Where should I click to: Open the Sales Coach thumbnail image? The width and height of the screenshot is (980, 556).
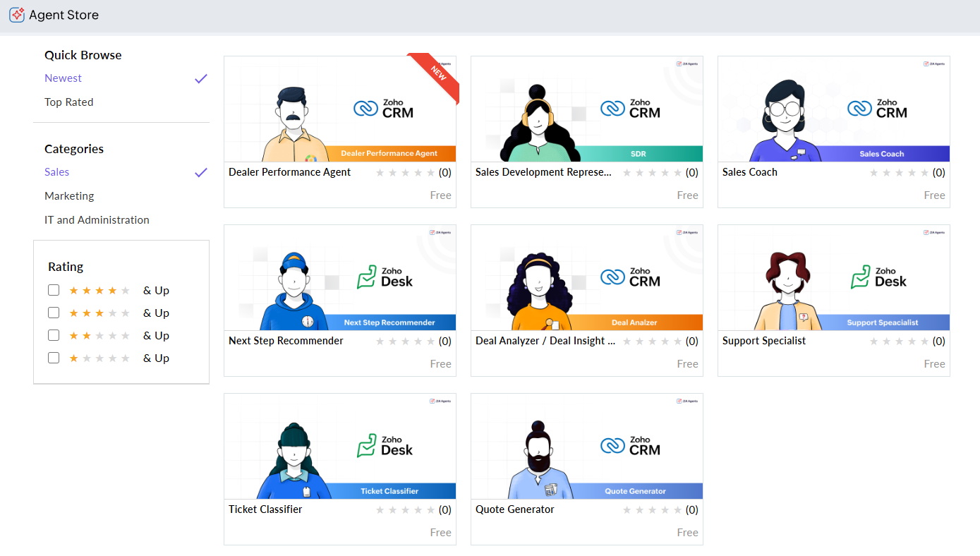pyautogui.click(x=834, y=109)
